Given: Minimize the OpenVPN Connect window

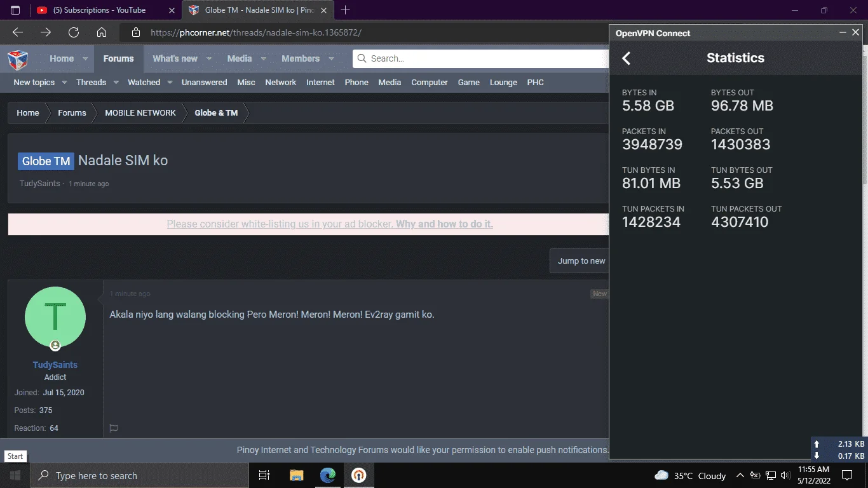Looking at the screenshot, I should point(843,32).
